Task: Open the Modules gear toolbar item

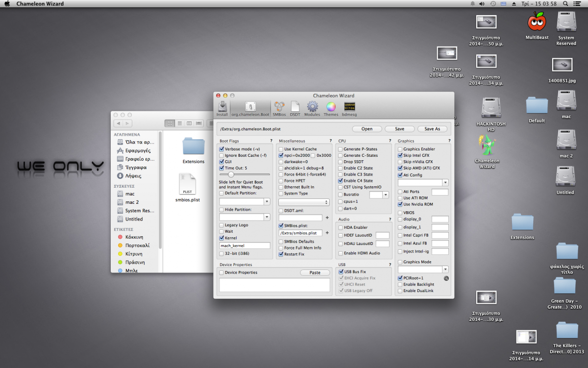Action: [x=312, y=109]
